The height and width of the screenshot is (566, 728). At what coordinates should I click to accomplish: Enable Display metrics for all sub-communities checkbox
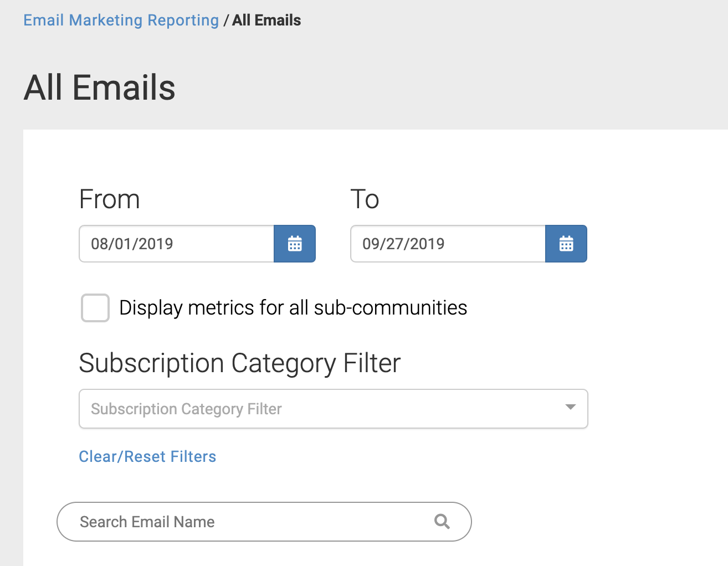[x=95, y=308]
